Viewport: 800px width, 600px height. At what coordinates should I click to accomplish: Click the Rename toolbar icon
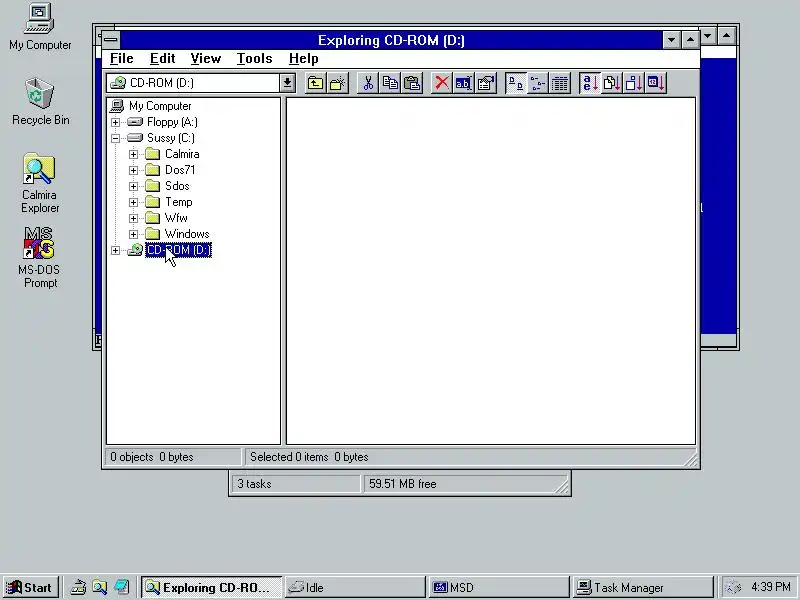point(464,83)
